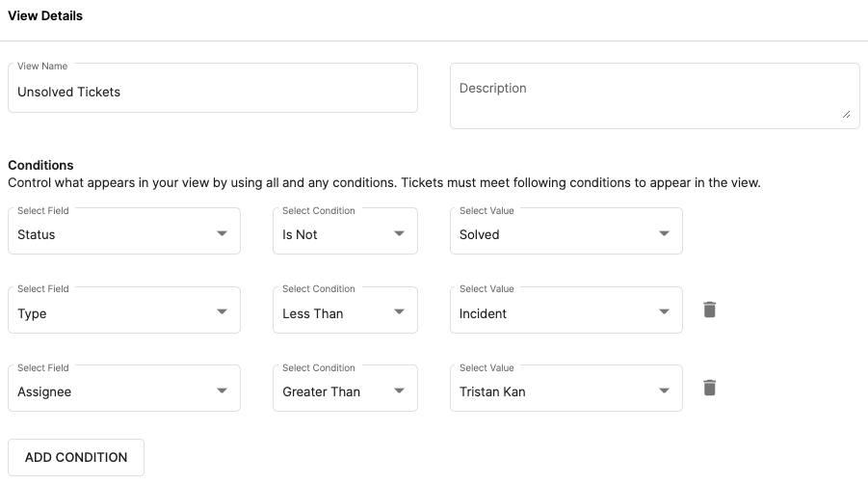Change the Less Than condition dropdown
The width and height of the screenshot is (868, 485).
pyautogui.click(x=345, y=310)
